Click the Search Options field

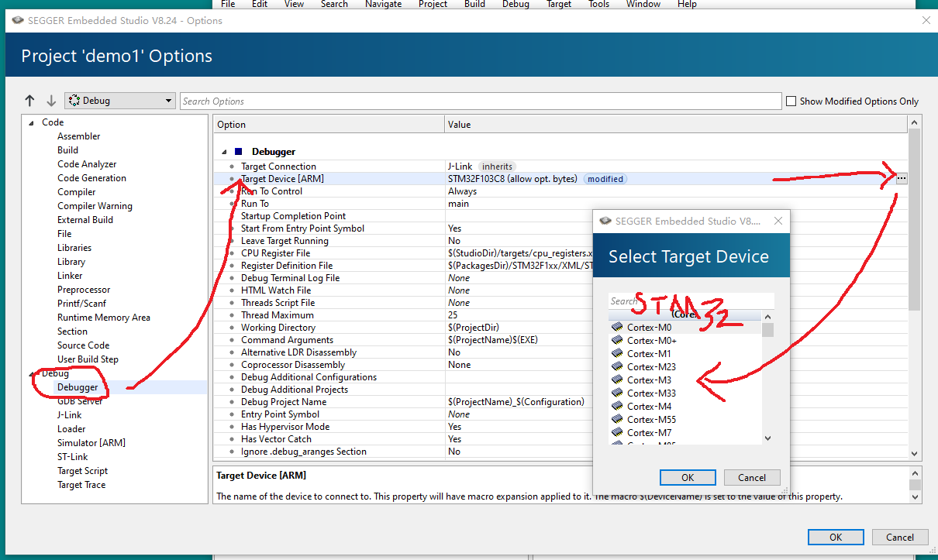481,101
